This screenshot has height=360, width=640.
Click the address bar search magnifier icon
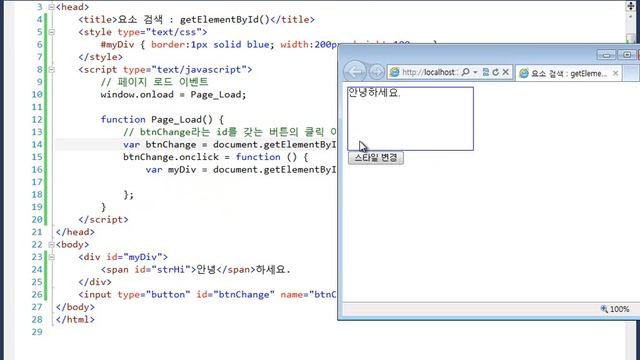[x=465, y=72]
